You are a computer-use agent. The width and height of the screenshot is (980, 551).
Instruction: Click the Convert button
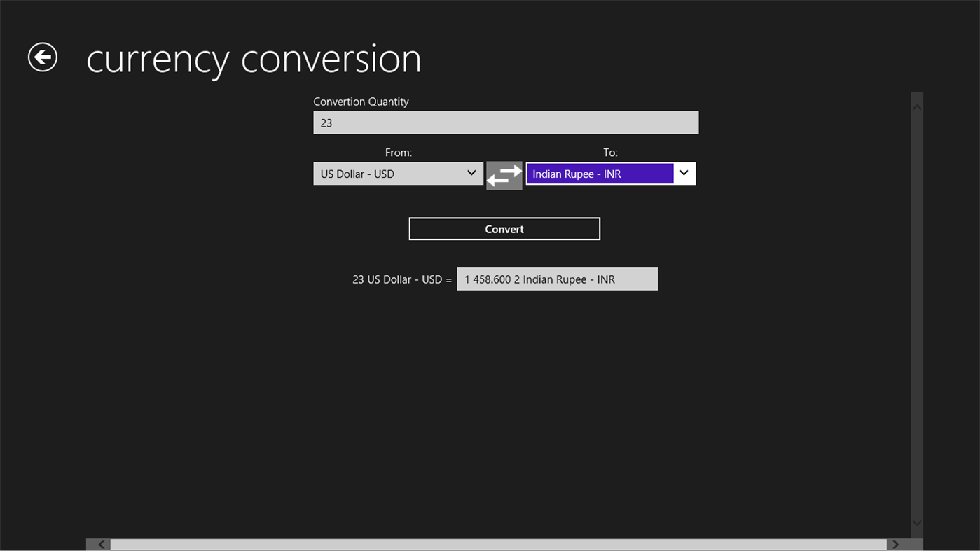[504, 228]
